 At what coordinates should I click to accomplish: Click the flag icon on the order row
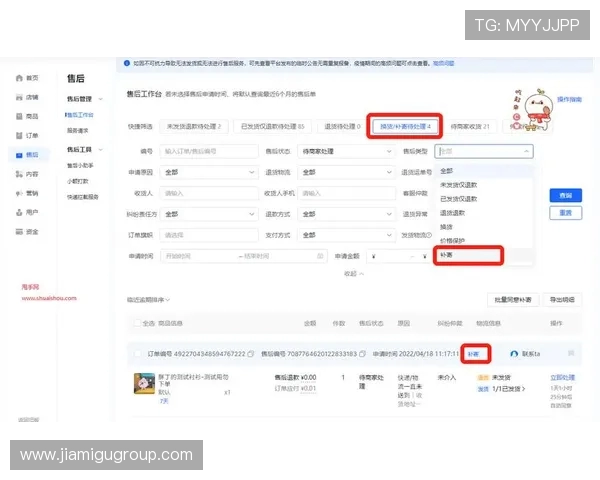(571, 353)
